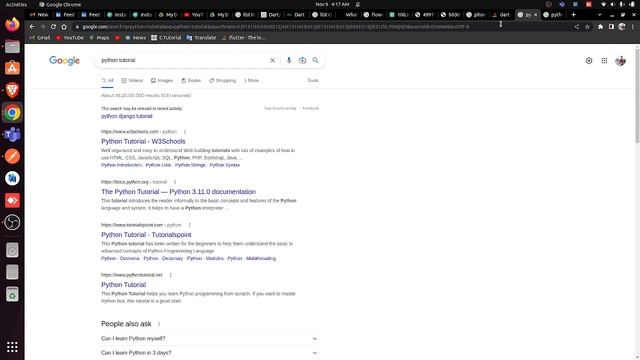Open Trash from the dock

[12, 294]
